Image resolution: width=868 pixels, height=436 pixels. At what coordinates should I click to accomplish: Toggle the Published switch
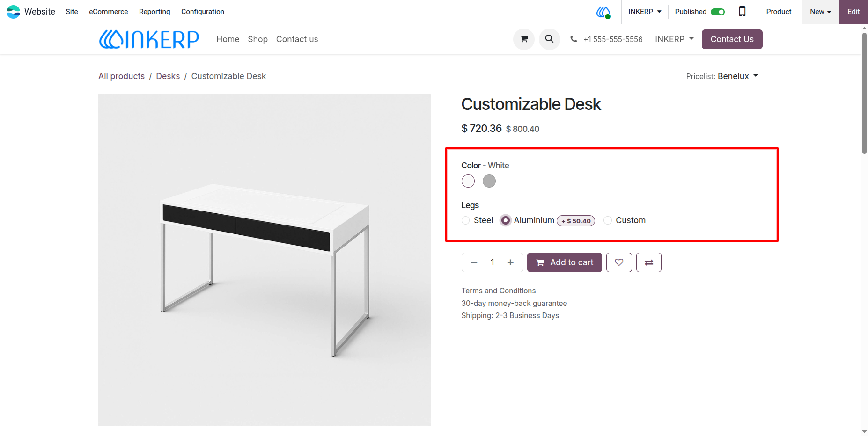pos(718,12)
